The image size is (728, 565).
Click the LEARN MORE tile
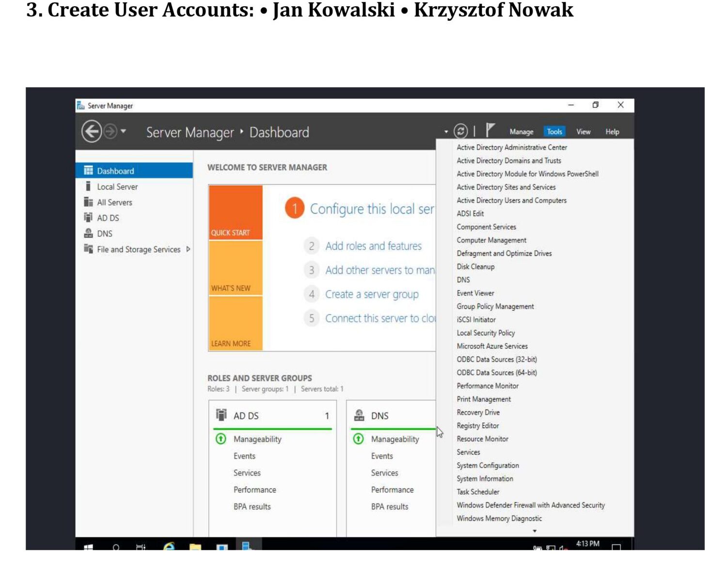coord(236,323)
